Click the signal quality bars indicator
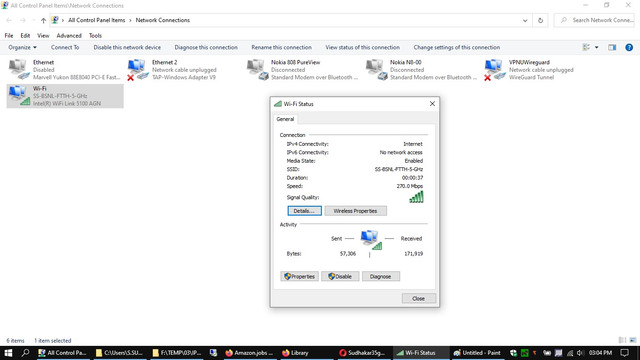The height and width of the screenshot is (360, 640). pos(416,197)
